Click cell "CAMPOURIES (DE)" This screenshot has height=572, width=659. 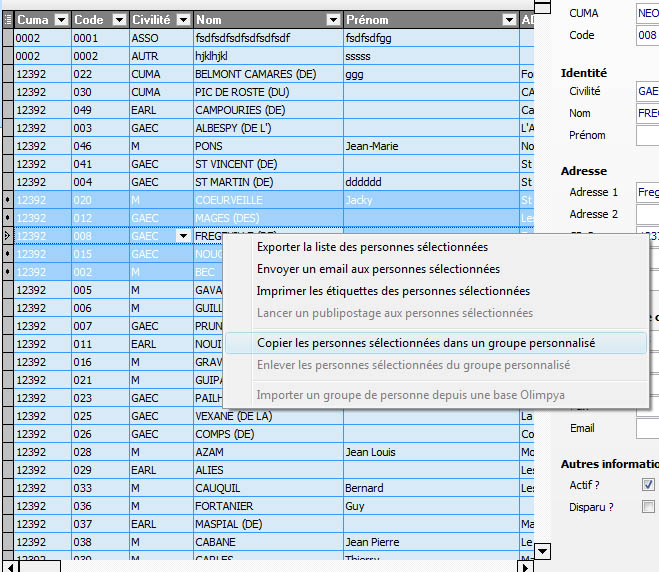point(268,110)
